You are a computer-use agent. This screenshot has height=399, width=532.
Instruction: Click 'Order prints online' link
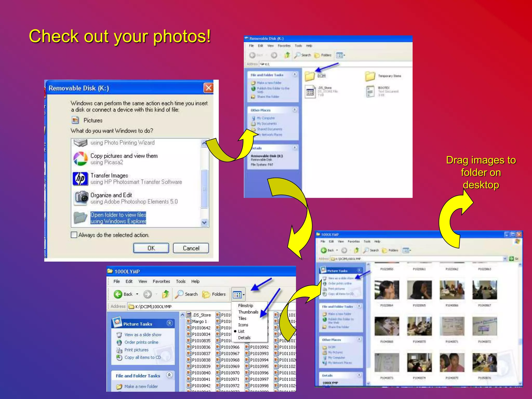(x=141, y=342)
